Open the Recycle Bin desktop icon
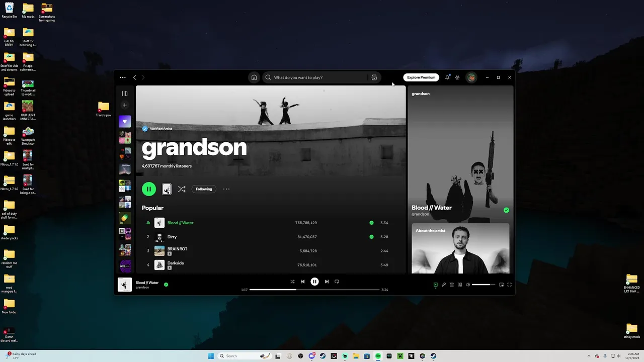 tap(9, 11)
